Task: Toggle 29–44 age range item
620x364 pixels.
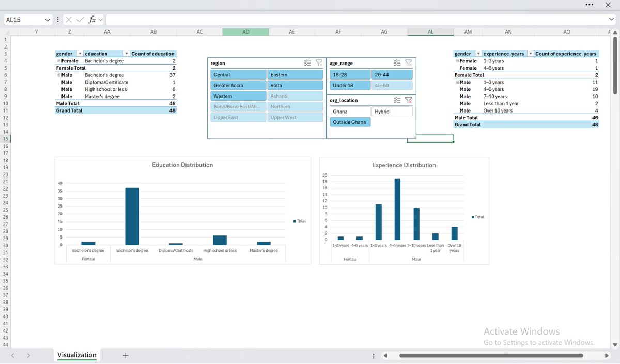Action: 392,75
